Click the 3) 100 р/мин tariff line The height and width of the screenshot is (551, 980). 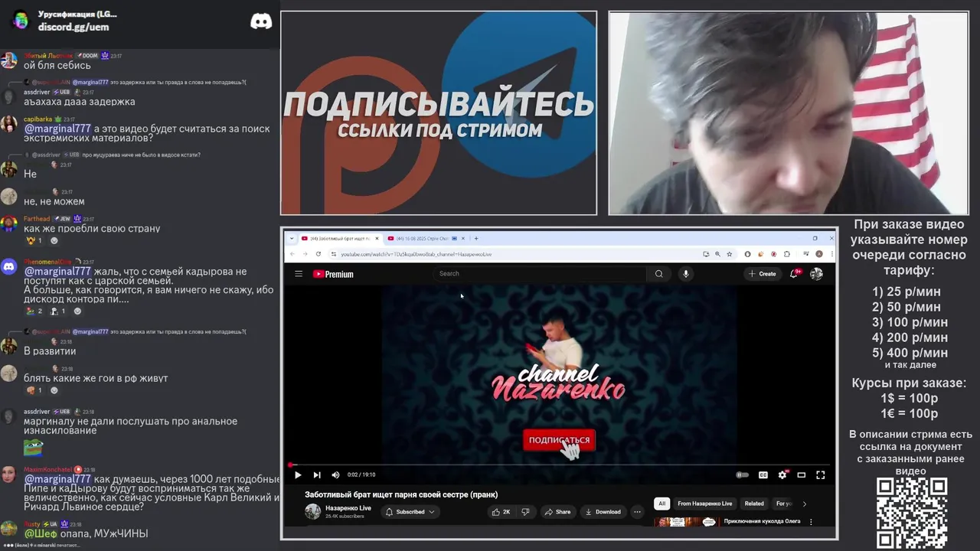910,322
